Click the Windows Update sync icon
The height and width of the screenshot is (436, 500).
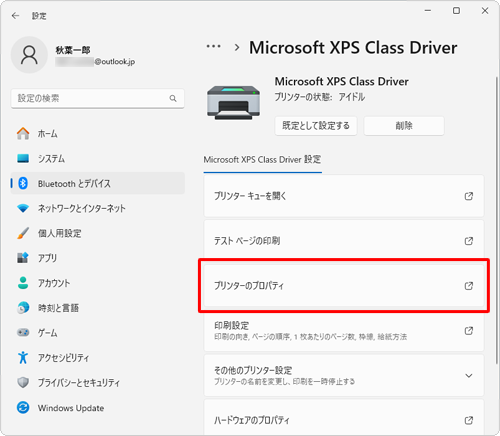[x=23, y=407]
